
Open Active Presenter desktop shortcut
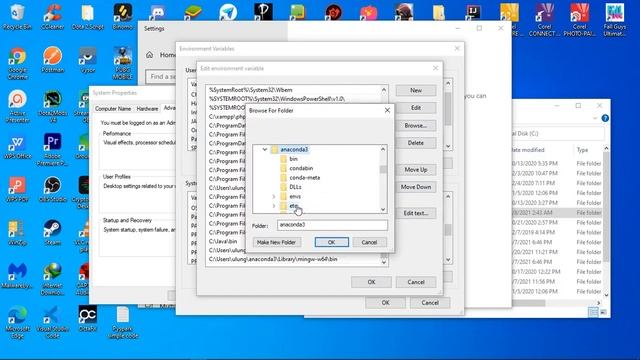pyautogui.click(x=17, y=107)
